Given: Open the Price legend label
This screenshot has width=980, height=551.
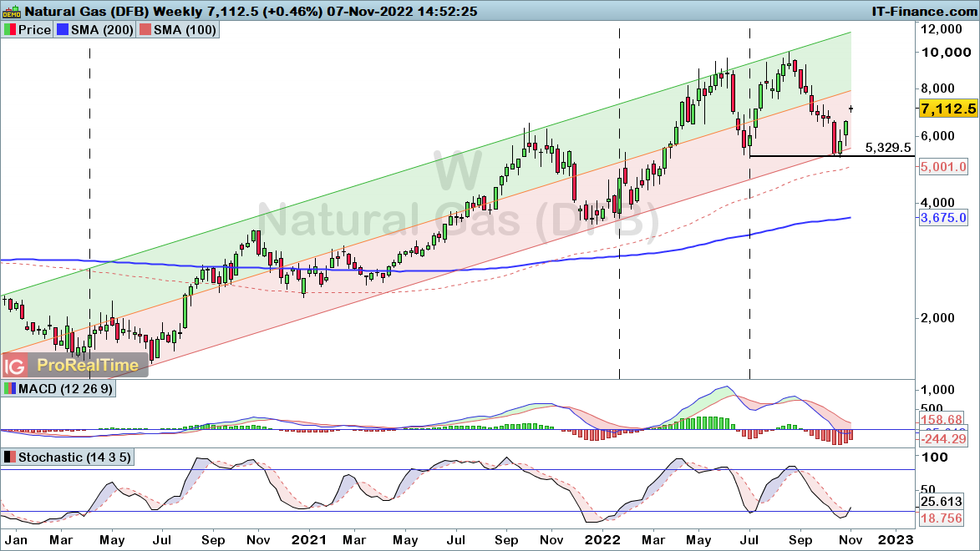Looking at the screenshot, I should 34,30.
